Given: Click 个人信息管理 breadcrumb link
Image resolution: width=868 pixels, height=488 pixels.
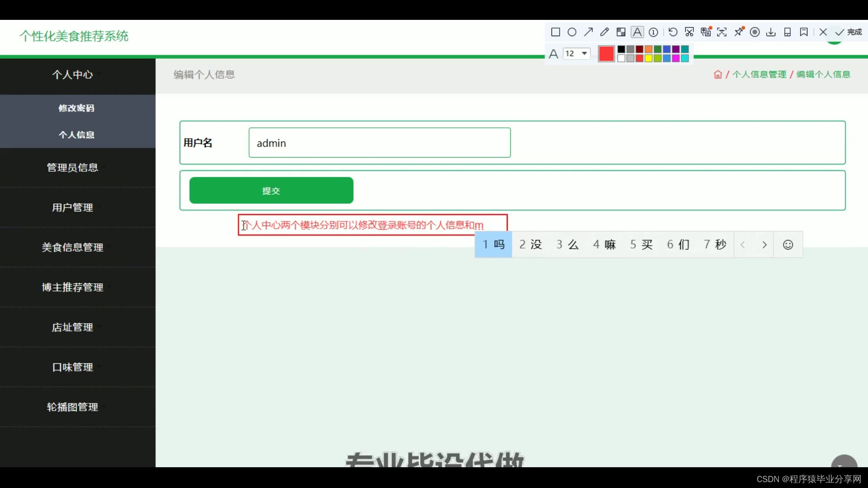Looking at the screenshot, I should click(759, 75).
